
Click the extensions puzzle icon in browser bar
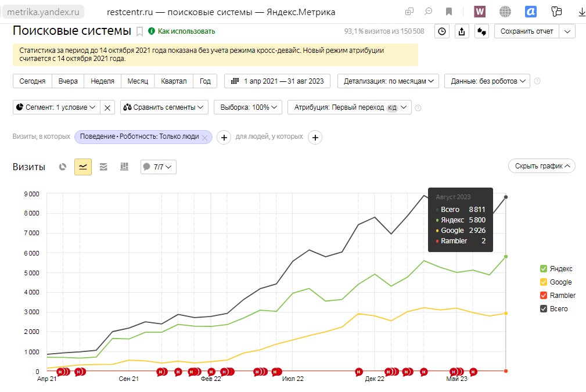(556, 12)
